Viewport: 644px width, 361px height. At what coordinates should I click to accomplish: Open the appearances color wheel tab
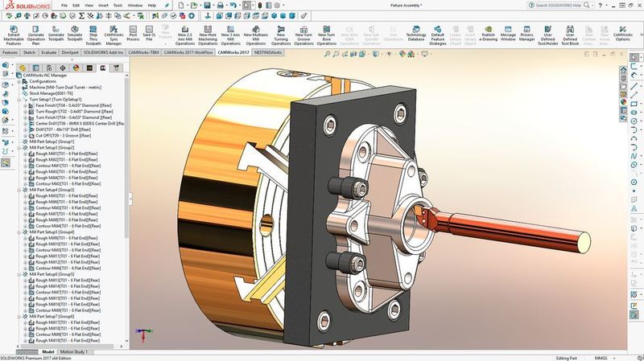[x=76, y=68]
